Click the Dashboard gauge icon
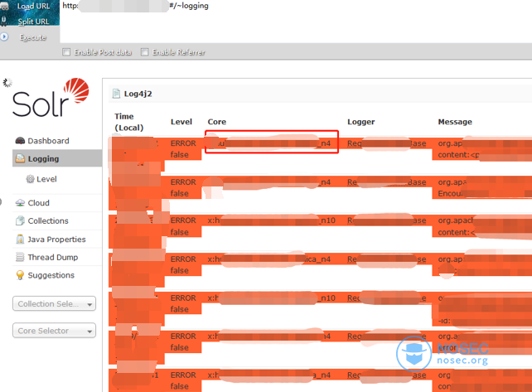The height and width of the screenshot is (392, 532). click(x=20, y=141)
